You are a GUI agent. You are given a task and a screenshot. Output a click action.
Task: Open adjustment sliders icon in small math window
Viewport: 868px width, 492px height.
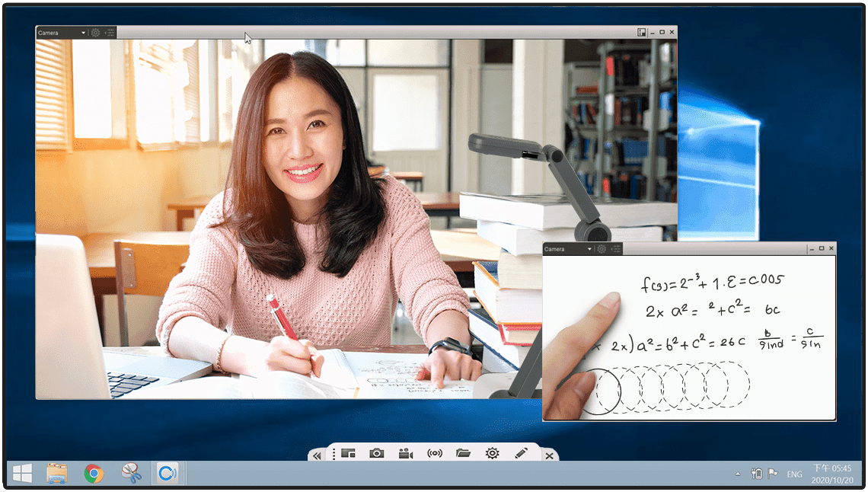tap(615, 249)
